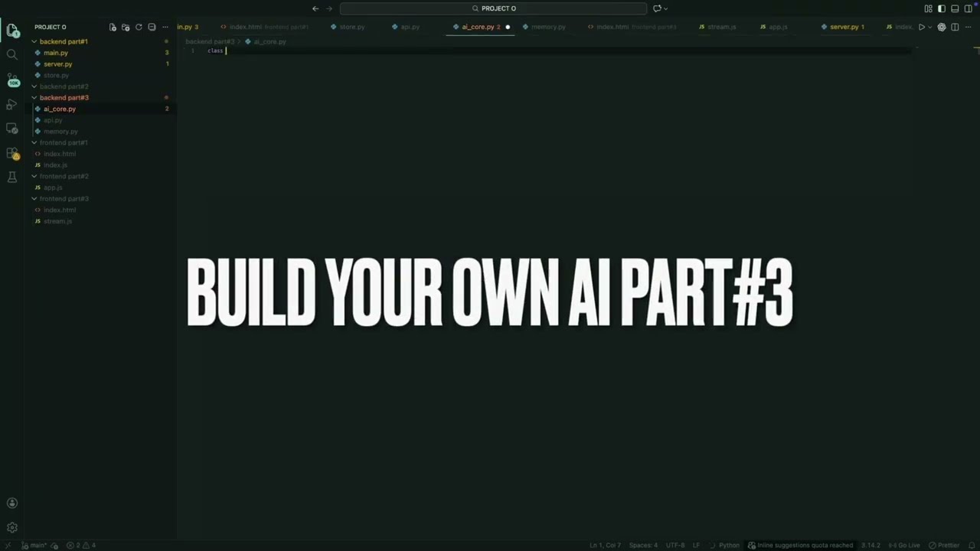Open the Run and Debug view
This screenshot has height=551, width=980.
point(12,104)
